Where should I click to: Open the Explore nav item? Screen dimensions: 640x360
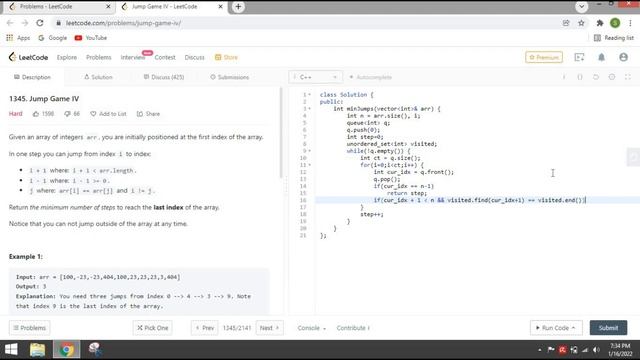pos(67,58)
